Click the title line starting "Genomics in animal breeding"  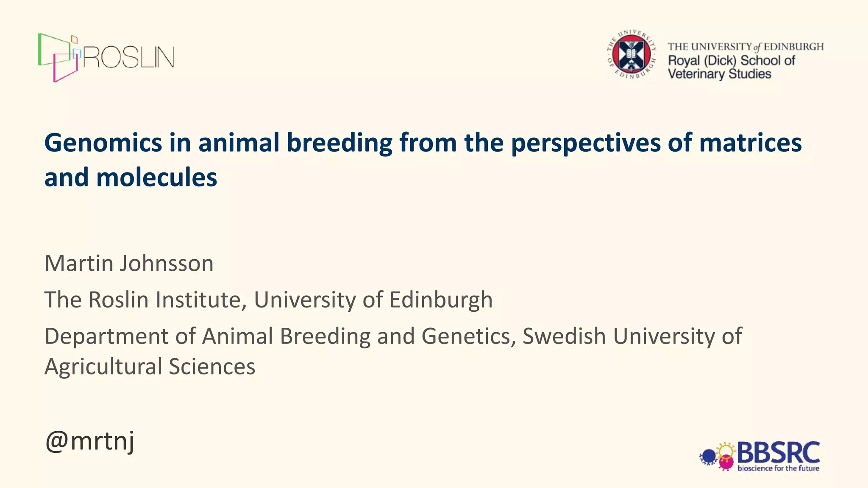[423, 142]
